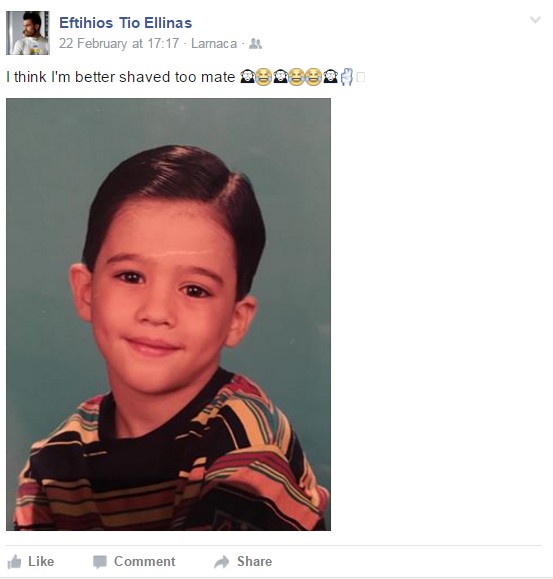The height and width of the screenshot is (579, 553).
Task: Click the thumbs-up Like icon
Action: [x=14, y=562]
